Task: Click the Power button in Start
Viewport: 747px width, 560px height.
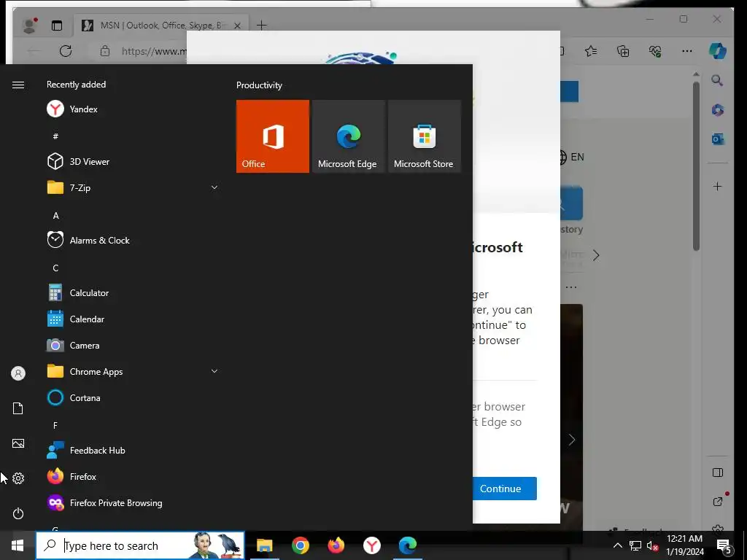Action: pyautogui.click(x=18, y=513)
